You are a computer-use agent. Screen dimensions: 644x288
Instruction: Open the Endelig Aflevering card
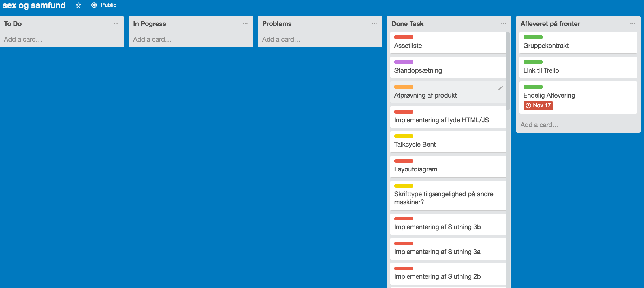[x=578, y=98]
